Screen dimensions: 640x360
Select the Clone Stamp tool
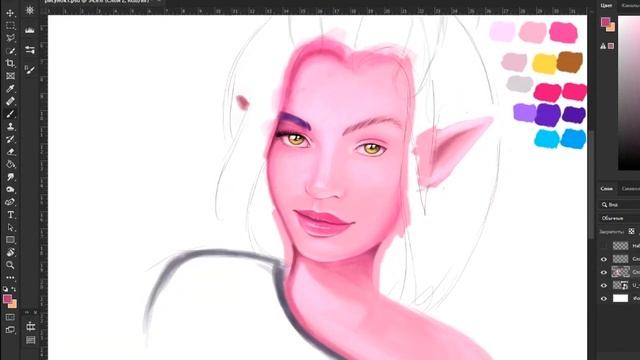click(10, 127)
